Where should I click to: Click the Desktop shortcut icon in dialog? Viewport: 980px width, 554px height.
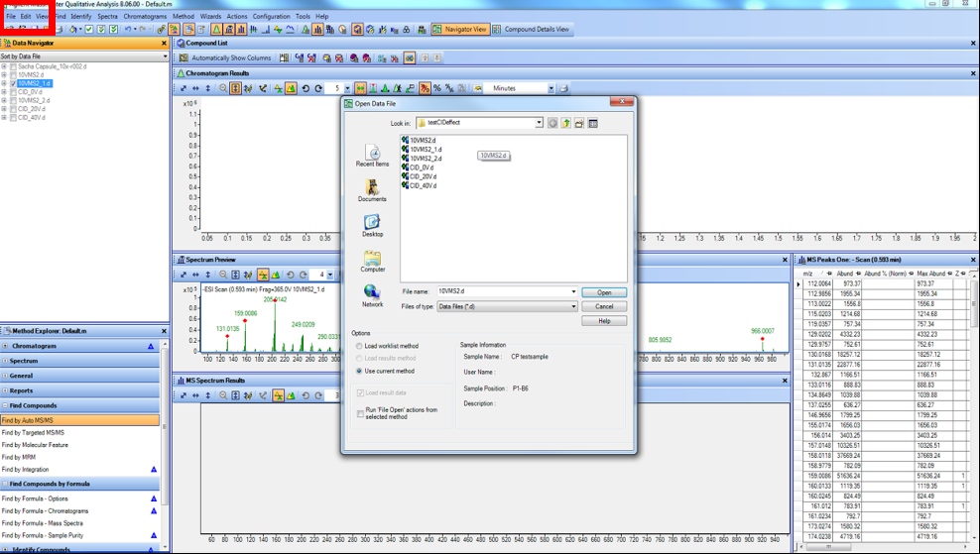[x=372, y=224]
